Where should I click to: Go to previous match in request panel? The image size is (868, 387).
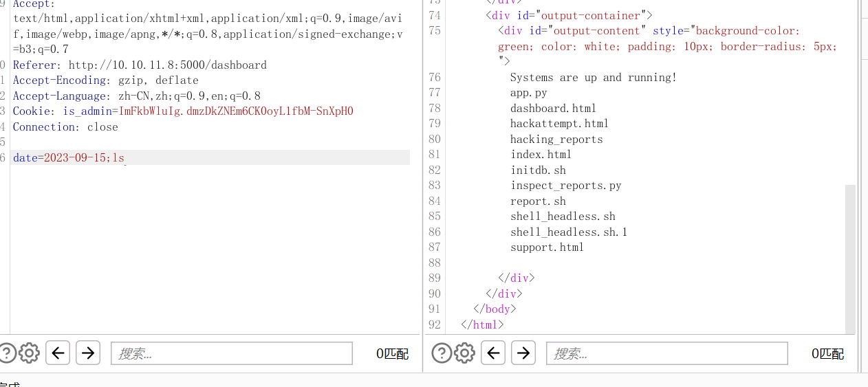[58, 353]
